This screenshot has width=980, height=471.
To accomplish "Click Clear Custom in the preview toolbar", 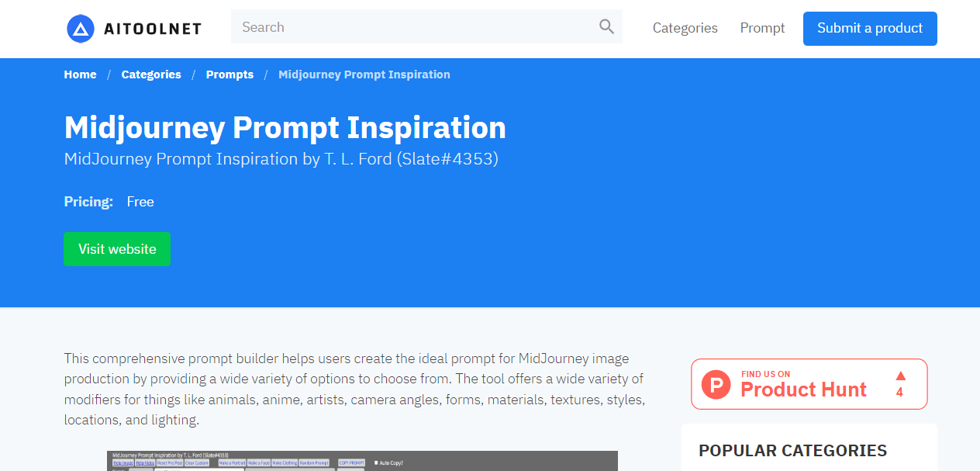I will 197,462.
